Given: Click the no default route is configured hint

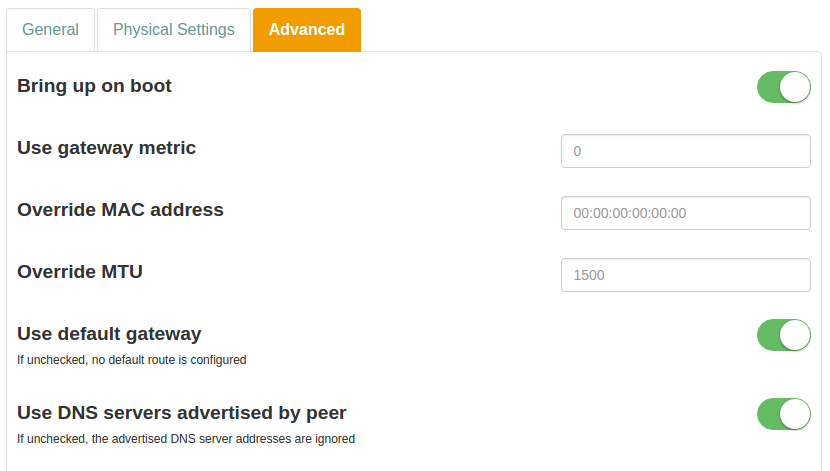Looking at the screenshot, I should coord(132,359).
